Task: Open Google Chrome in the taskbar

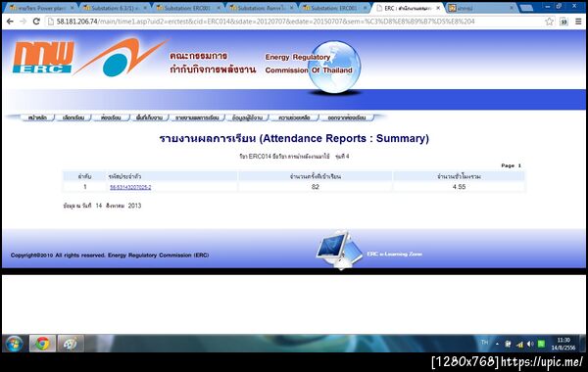Action: [42, 344]
